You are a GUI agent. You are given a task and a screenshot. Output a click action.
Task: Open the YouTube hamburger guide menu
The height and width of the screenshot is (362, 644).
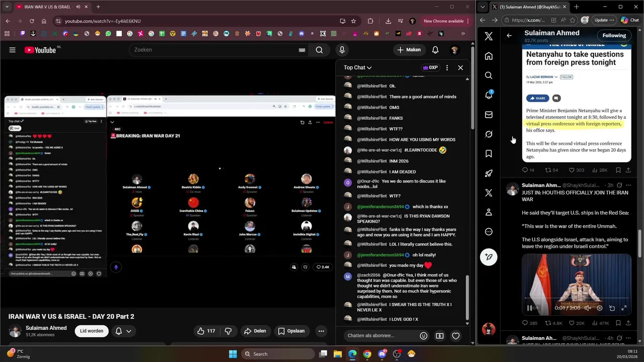point(12,50)
